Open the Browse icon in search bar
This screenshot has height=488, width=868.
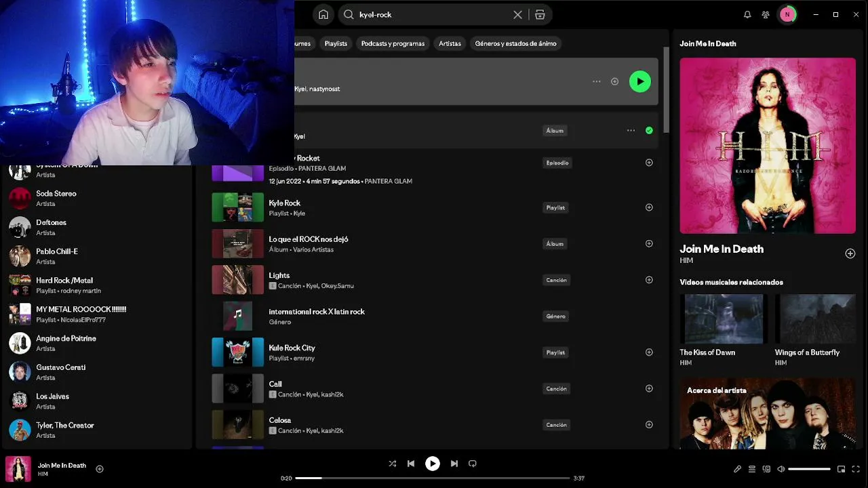pyautogui.click(x=540, y=14)
